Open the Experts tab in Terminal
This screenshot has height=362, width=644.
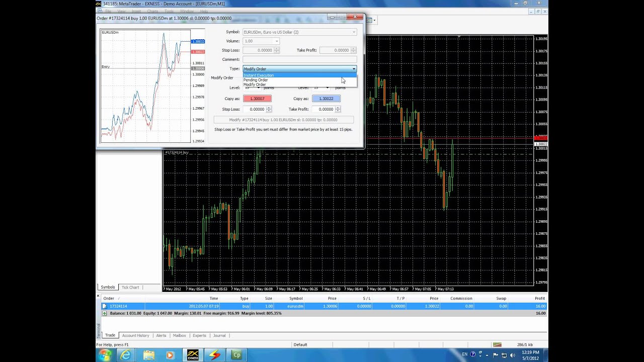(199, 335)
